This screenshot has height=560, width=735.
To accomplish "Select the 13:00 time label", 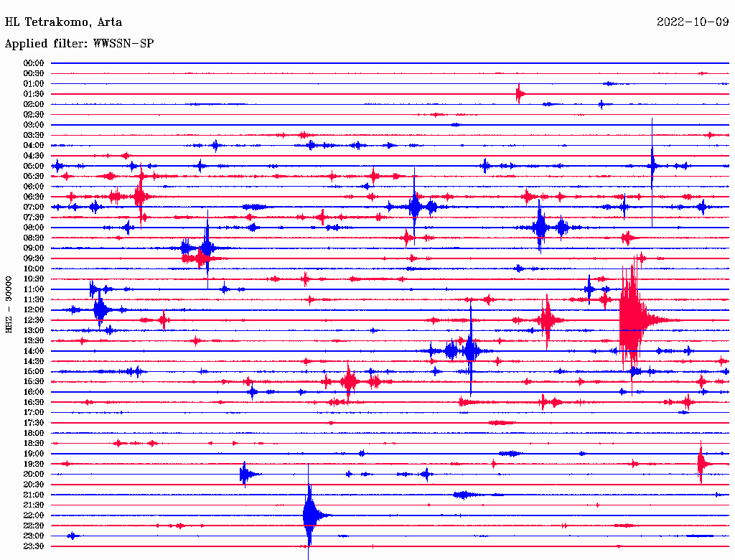I will coord(34,331).
